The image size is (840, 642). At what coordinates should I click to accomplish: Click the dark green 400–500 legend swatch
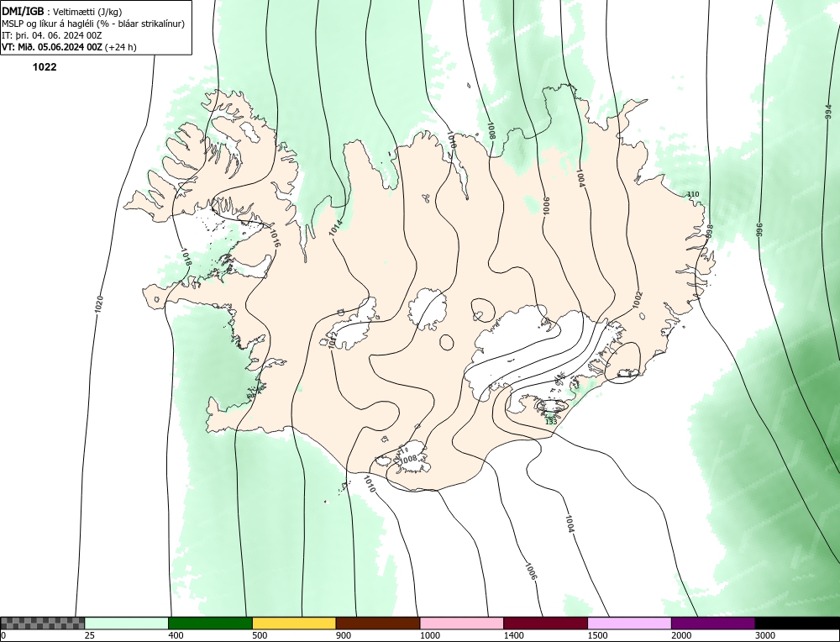click(x=210, y=624)
